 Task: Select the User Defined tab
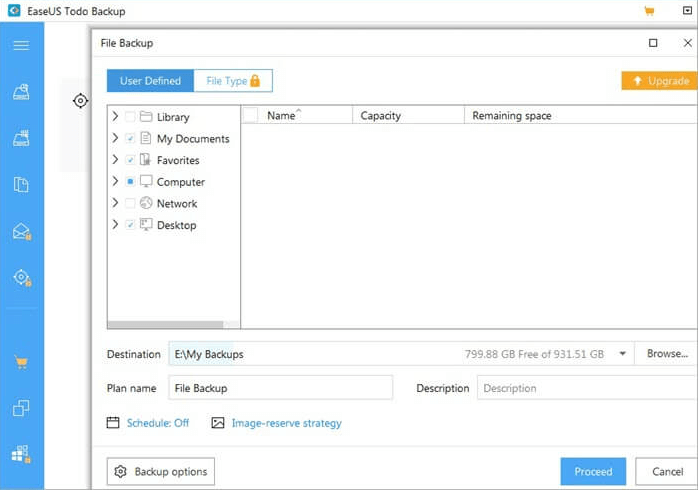tap(150, 81)
